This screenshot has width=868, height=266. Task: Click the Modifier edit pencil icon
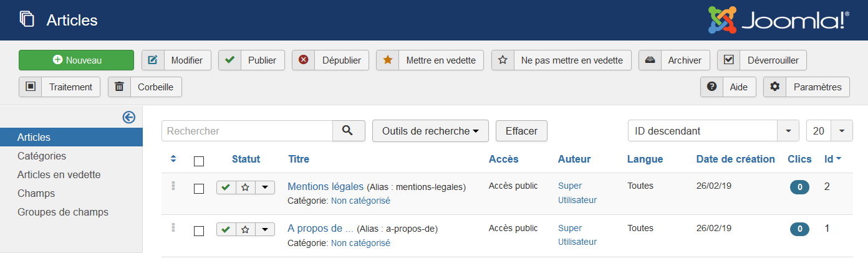pos(153,60)
